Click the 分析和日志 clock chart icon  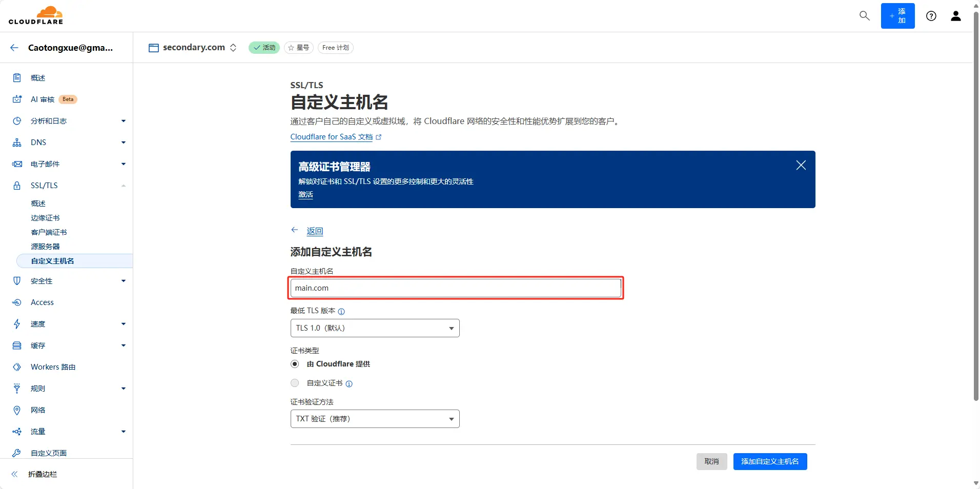tap(17, 121)
